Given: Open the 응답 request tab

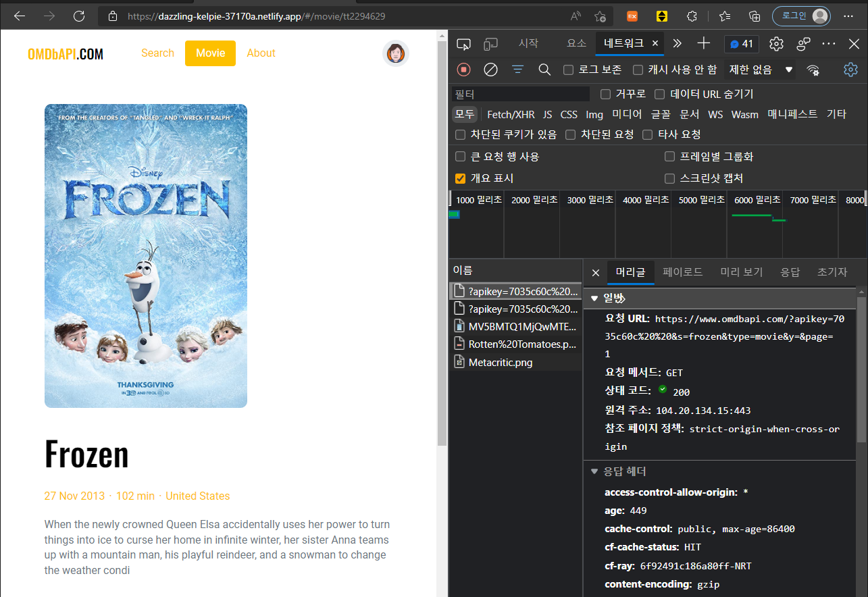Looking at the screenshot, I should pyautogui.click(x=790, y=272).
